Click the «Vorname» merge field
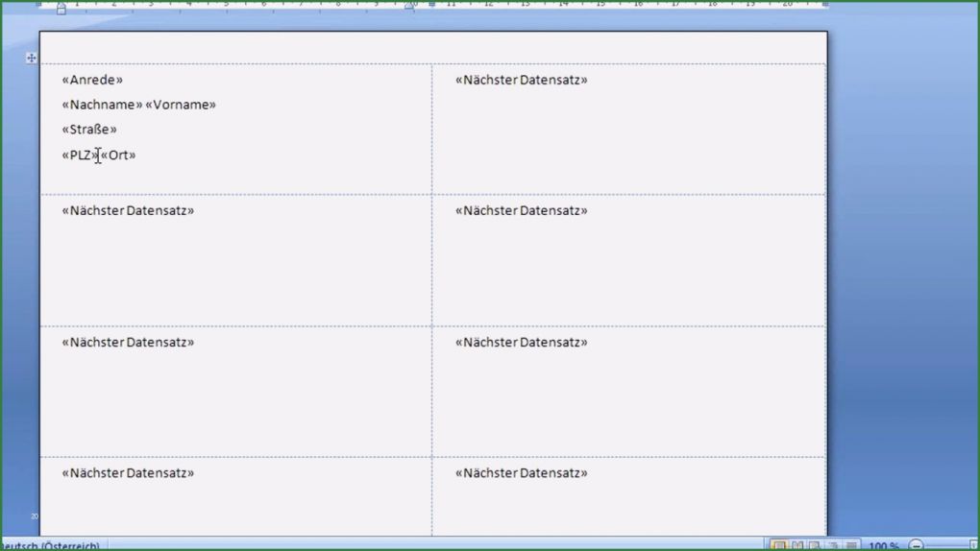The image size is (980, 551). click(x=181, y=105)
